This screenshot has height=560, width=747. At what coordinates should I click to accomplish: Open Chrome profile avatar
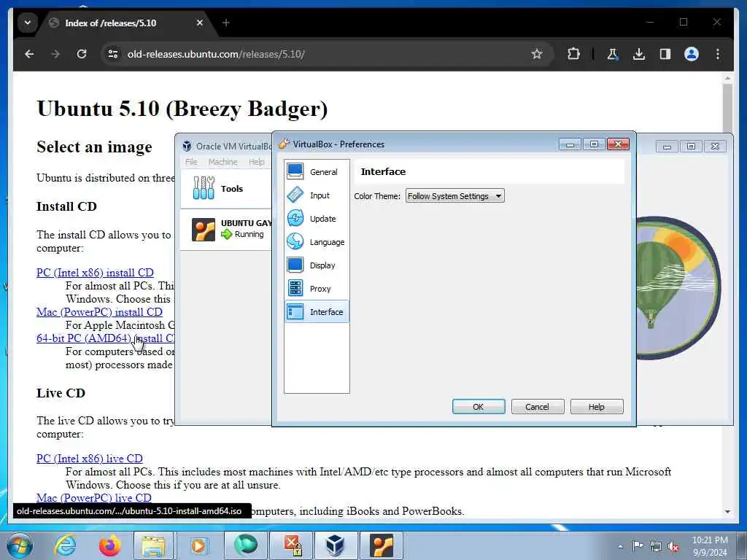692,54
